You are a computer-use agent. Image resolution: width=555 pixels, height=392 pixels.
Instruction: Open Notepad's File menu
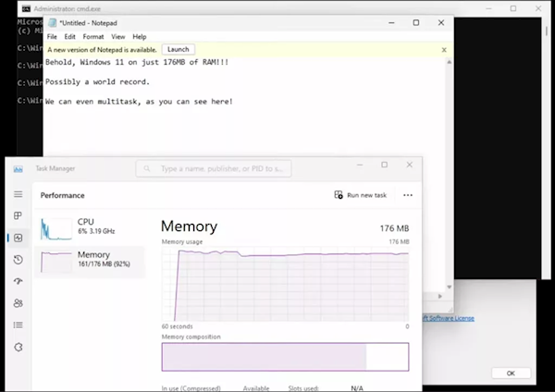tap(52, 37)
